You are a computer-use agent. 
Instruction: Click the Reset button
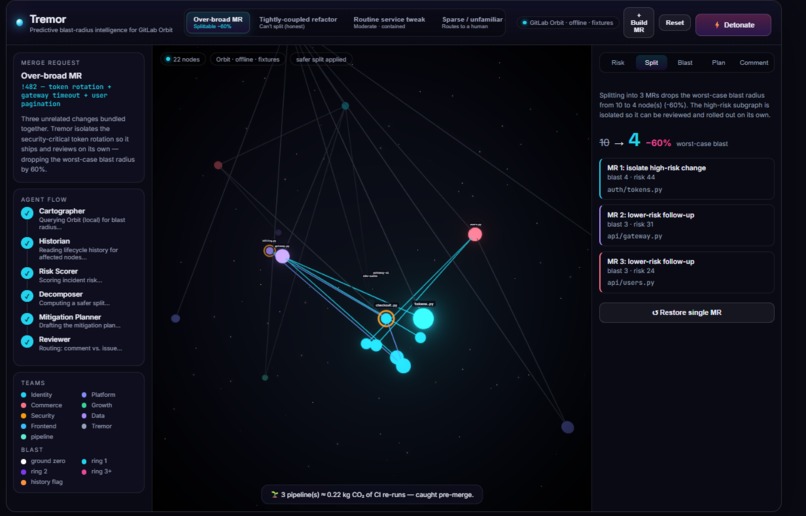[674, 23]
